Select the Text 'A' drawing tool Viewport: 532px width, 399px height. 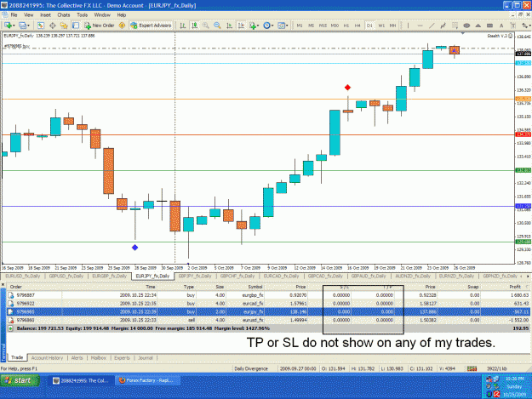click(501, 26)
